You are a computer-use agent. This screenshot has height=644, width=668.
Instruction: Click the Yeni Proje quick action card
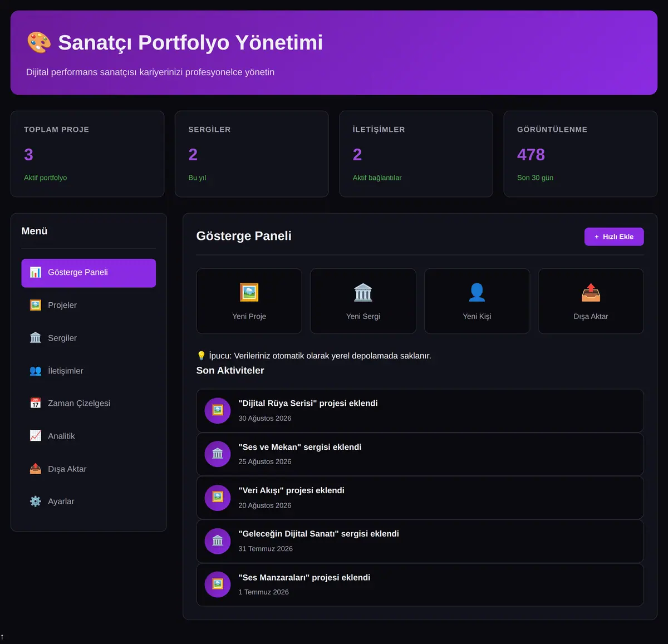click(x=249, y=301)
